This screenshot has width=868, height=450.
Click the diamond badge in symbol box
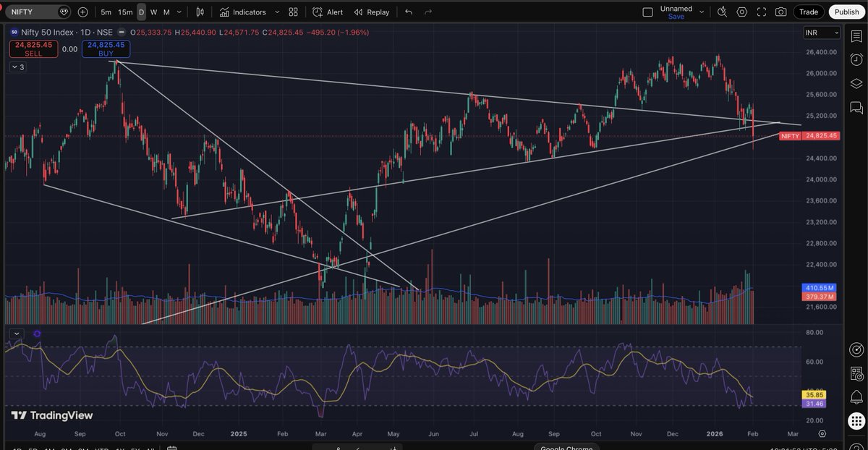64,12
